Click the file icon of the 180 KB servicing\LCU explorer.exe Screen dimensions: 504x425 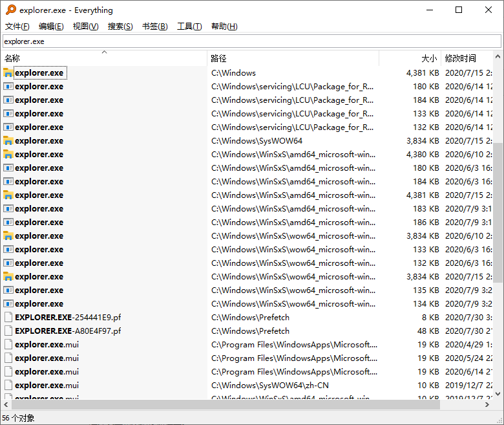(x=8, y=87)
